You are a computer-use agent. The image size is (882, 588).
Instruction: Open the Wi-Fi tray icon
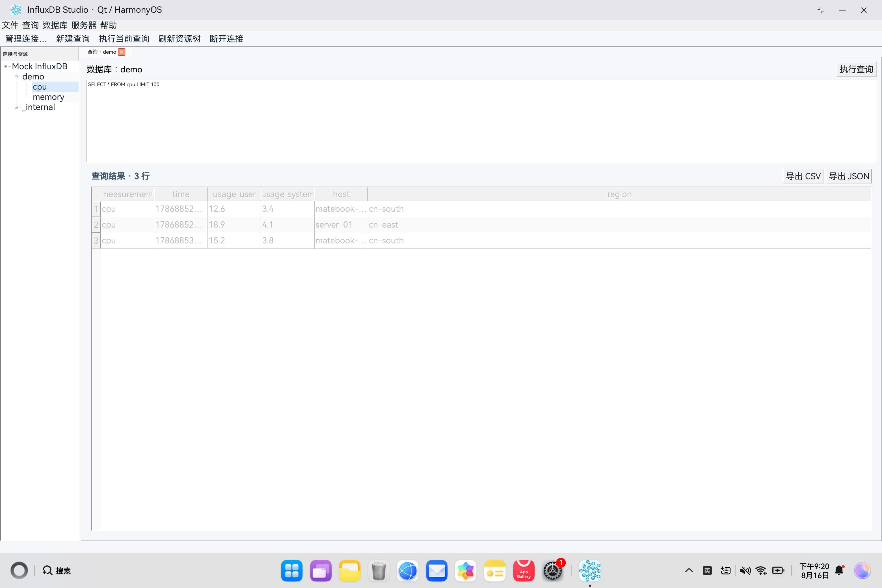761,571
